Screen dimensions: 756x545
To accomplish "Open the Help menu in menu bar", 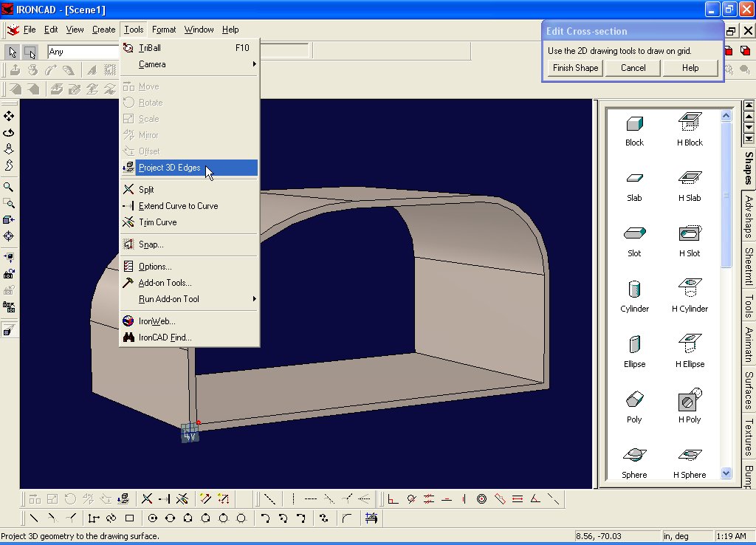I will pos(230,30).
